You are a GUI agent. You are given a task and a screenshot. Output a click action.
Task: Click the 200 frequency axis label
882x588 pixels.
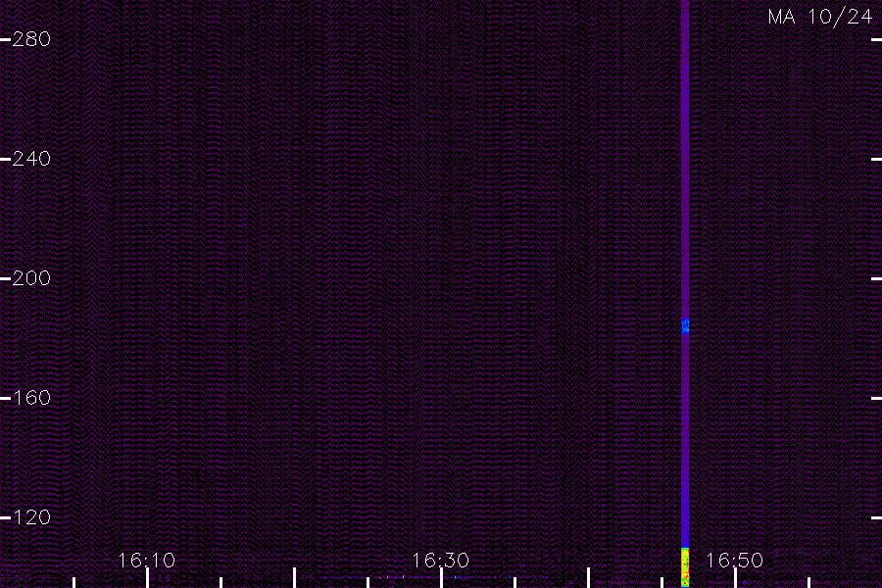pyautogui.click(x=31, y=278)
